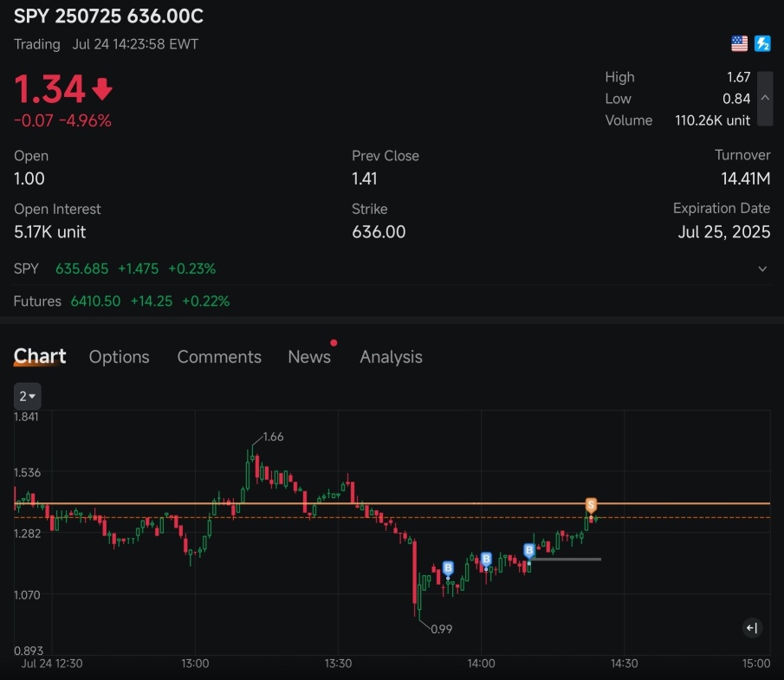The width and height of the screenshot is (784, 680).
Task: Open the Comments tab
Action: tap(219, 357)
